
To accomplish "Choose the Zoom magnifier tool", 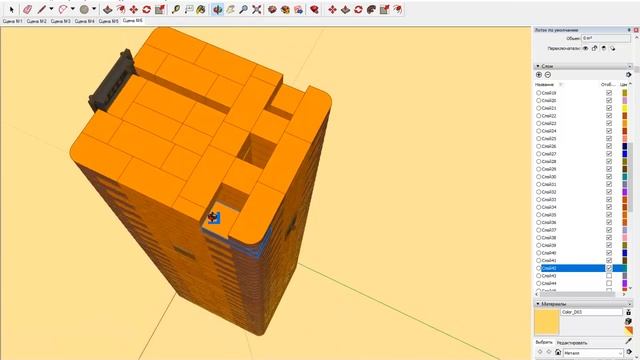I will click(x=244, y=9).
